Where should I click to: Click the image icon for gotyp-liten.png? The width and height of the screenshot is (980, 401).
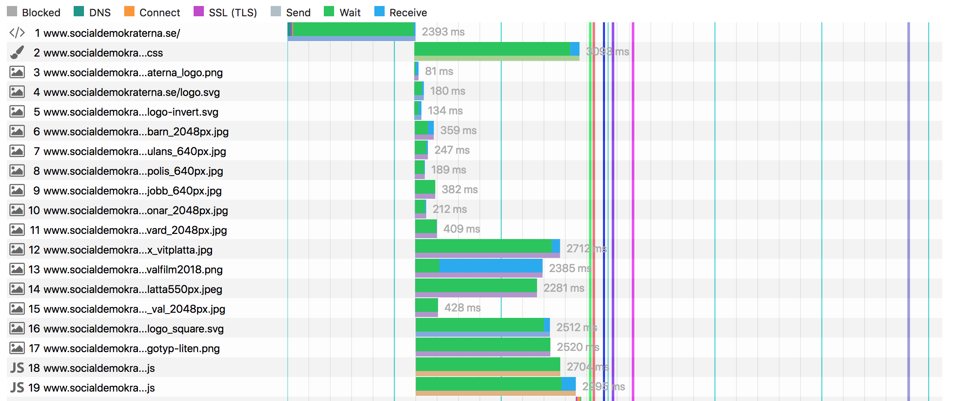(x=17, y=348)
